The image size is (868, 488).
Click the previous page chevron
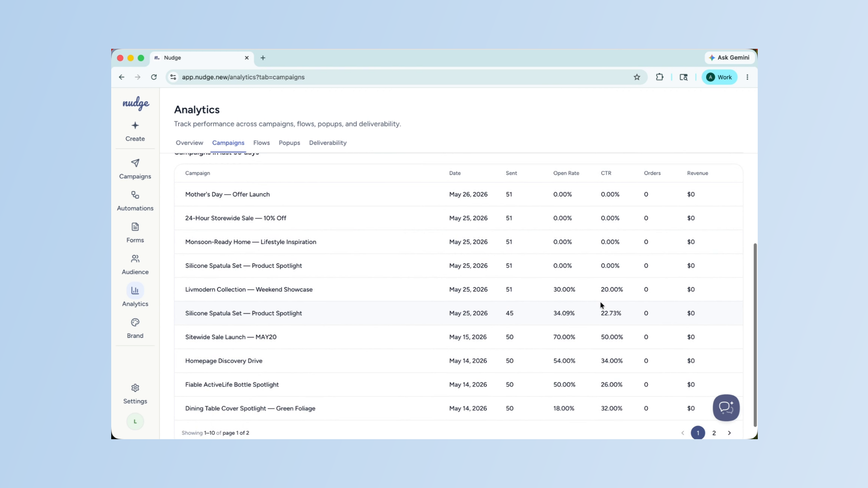[x=683, y=433]
